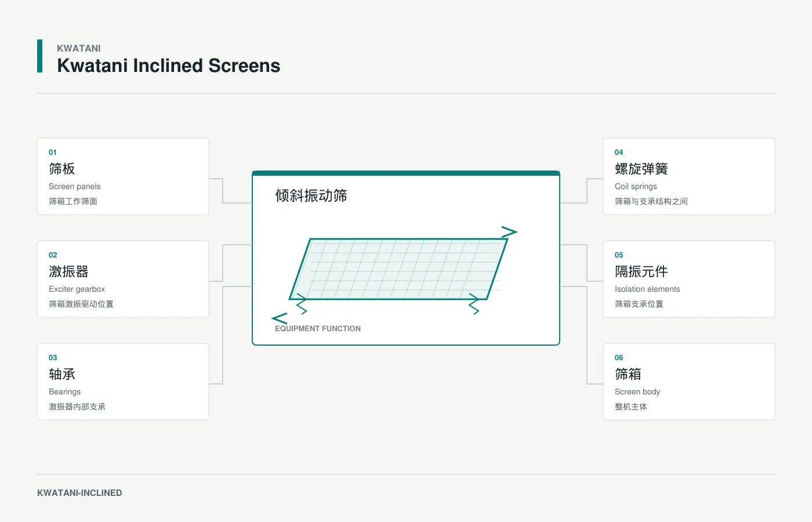Select the card heading "轴承"
The height and width of the screenshot is (522, 812).
[62, 374]
